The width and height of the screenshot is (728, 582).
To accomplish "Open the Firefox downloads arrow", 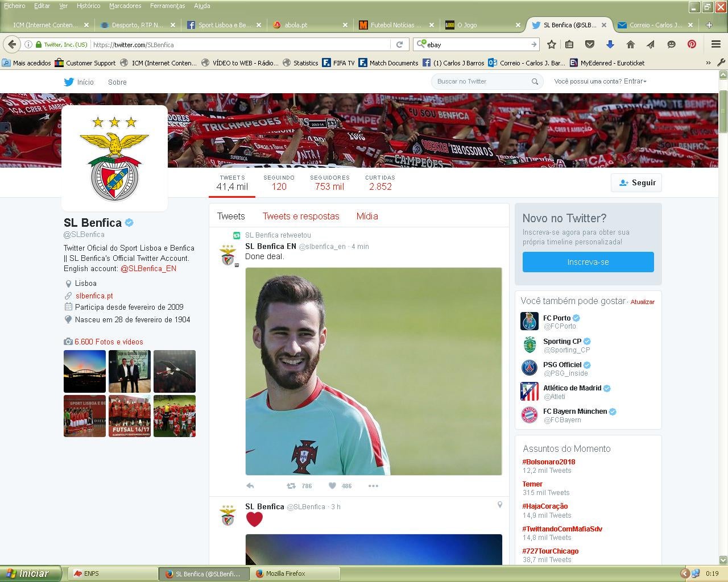I will (610, 44).
